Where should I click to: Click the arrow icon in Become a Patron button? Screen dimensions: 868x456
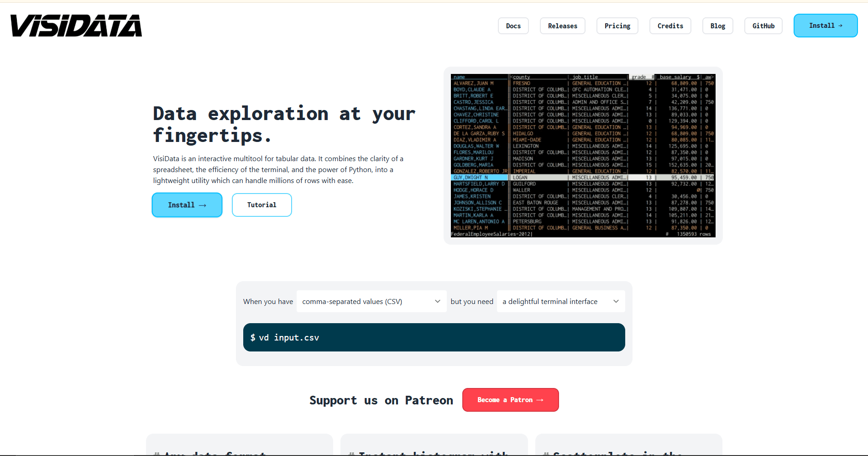pos(540,400)
